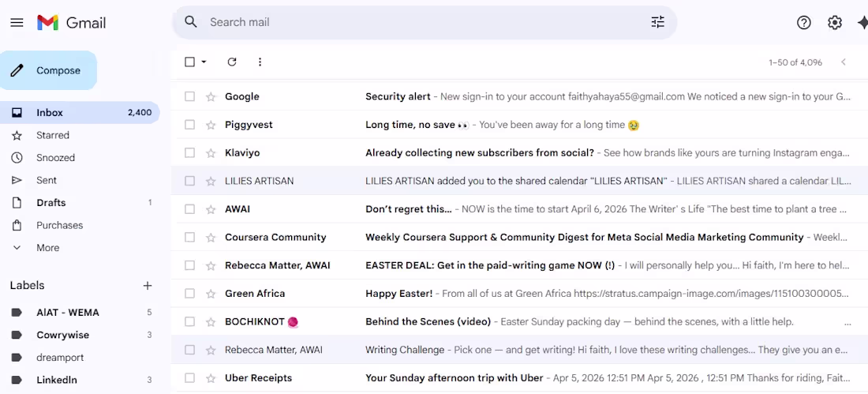Open the Security alert email subject
This screenshot has height=394, width=868.
398,96
